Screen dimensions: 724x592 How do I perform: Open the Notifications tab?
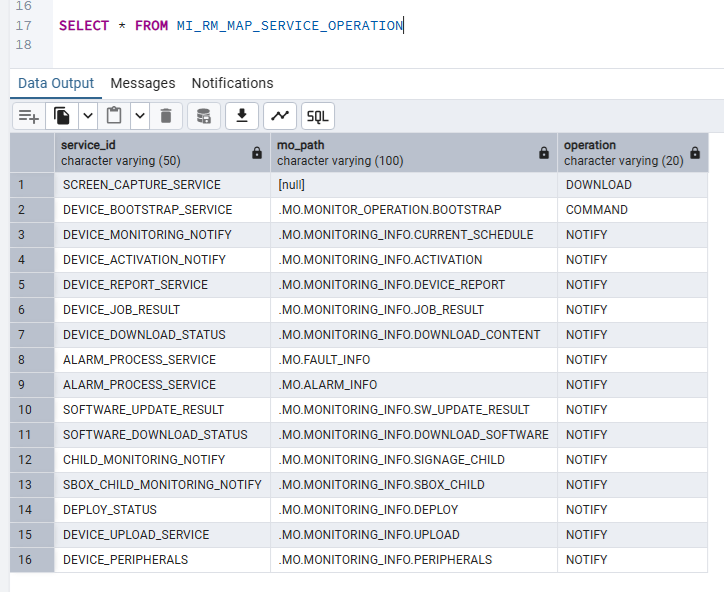(x=232, y=83)
